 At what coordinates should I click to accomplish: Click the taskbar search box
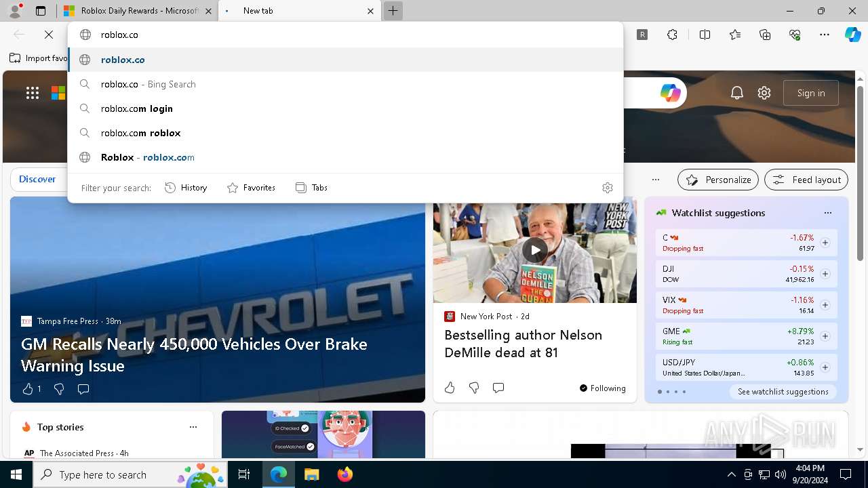tap(130, 474)
